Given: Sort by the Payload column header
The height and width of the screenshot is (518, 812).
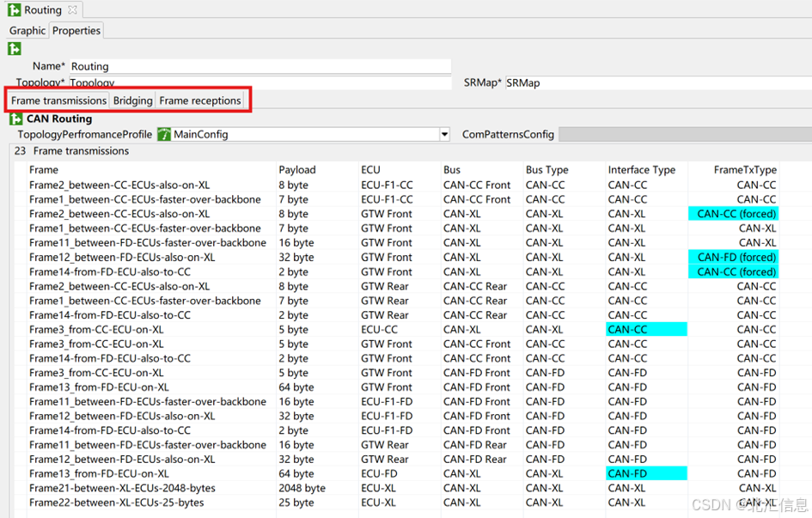Looking at the screenshot, I should 317,170.
